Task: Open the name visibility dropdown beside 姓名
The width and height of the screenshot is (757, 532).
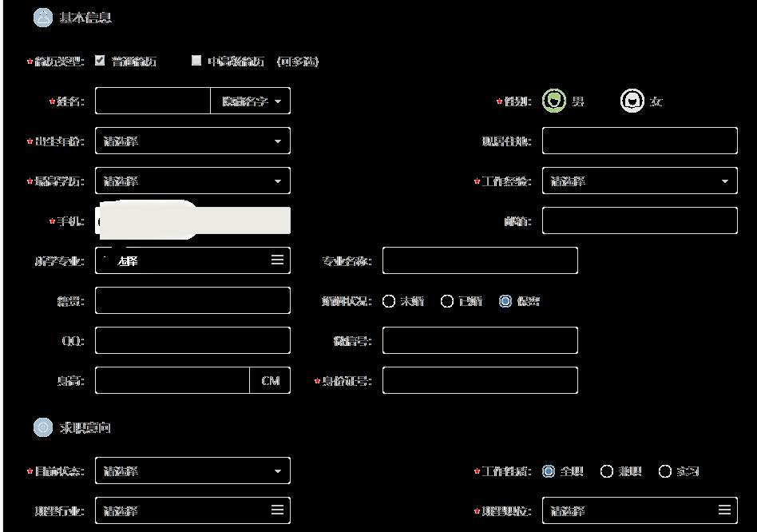Action: [250, 101]
